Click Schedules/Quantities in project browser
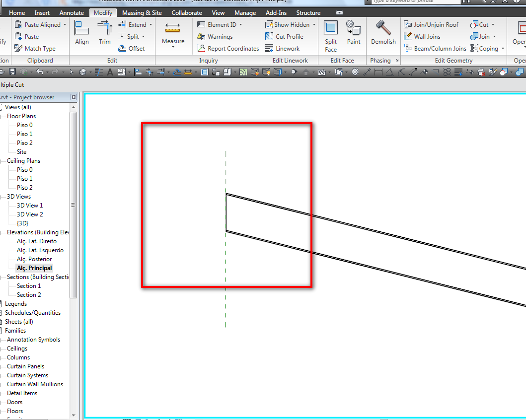526x420 pixels. [x=33, y=313]
